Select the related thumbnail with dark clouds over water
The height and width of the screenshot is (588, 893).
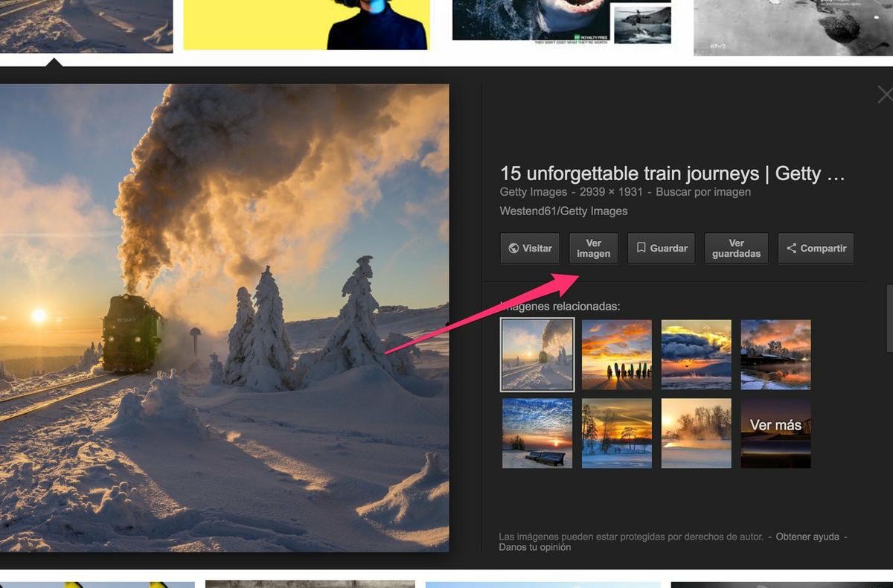click(x=697, y=354)
